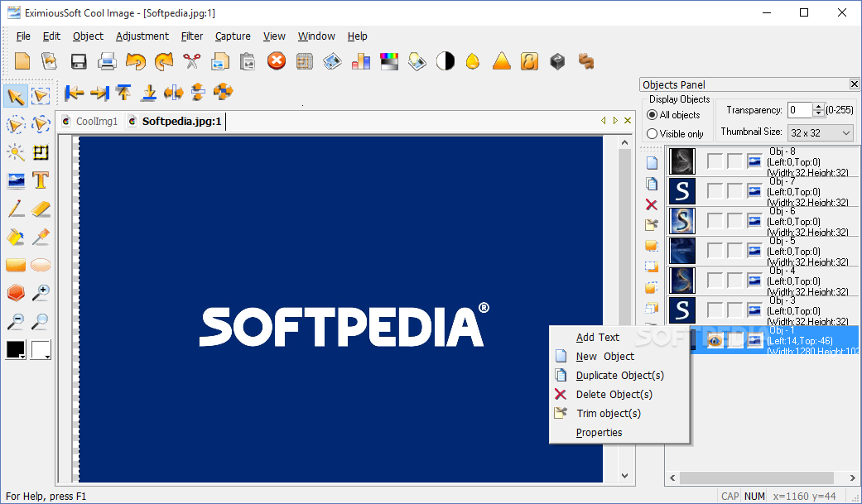Select the 'Visible only' radio button
The image size is (862, 504).
click(652, 133)
